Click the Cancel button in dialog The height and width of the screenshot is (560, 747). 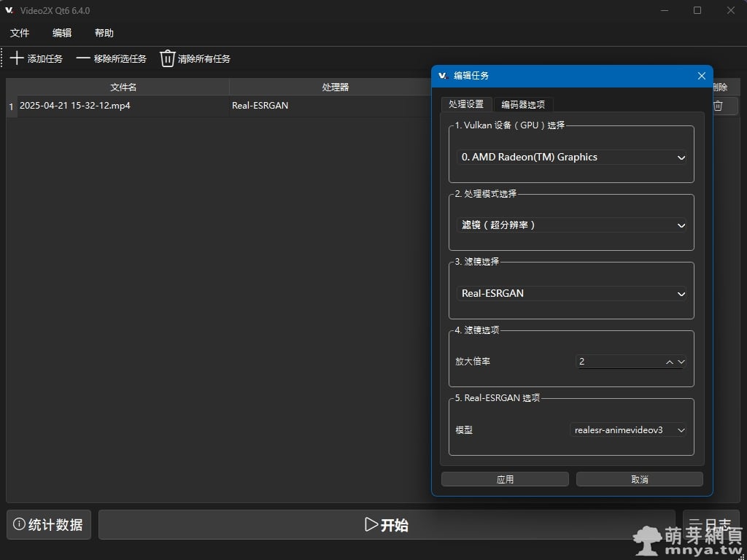point(639,479)
